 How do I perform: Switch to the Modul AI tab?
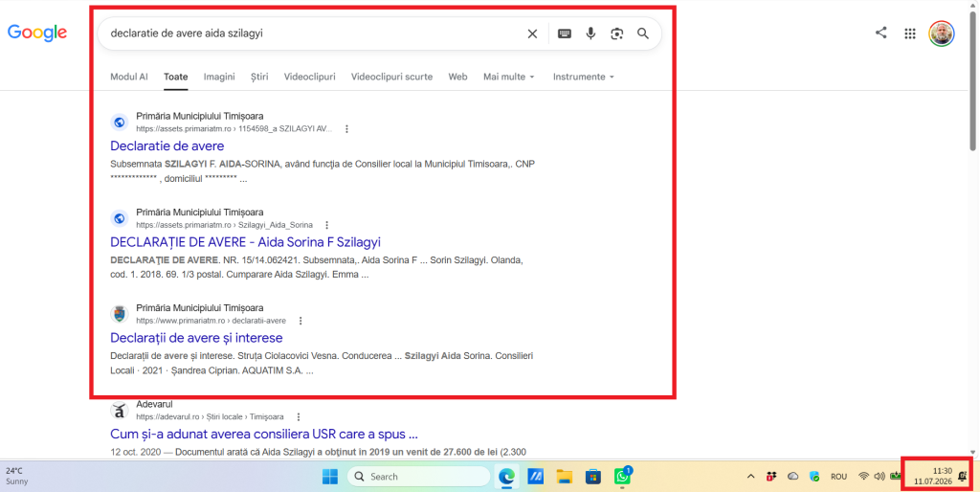[x=129, y=77]
